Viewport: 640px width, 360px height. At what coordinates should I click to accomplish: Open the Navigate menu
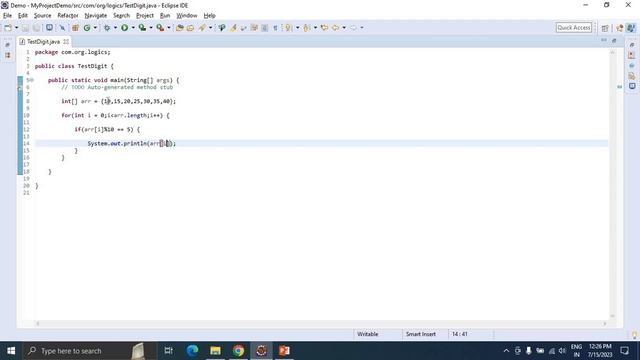click(96, 16)
